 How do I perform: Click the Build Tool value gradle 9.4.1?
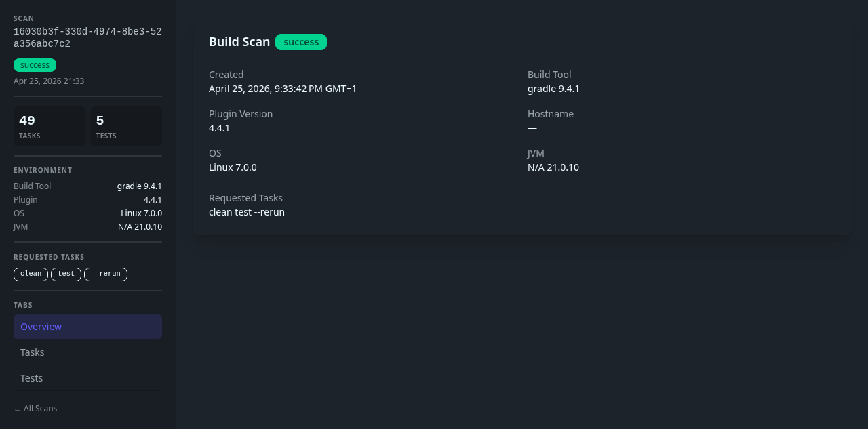coord(553,88)
